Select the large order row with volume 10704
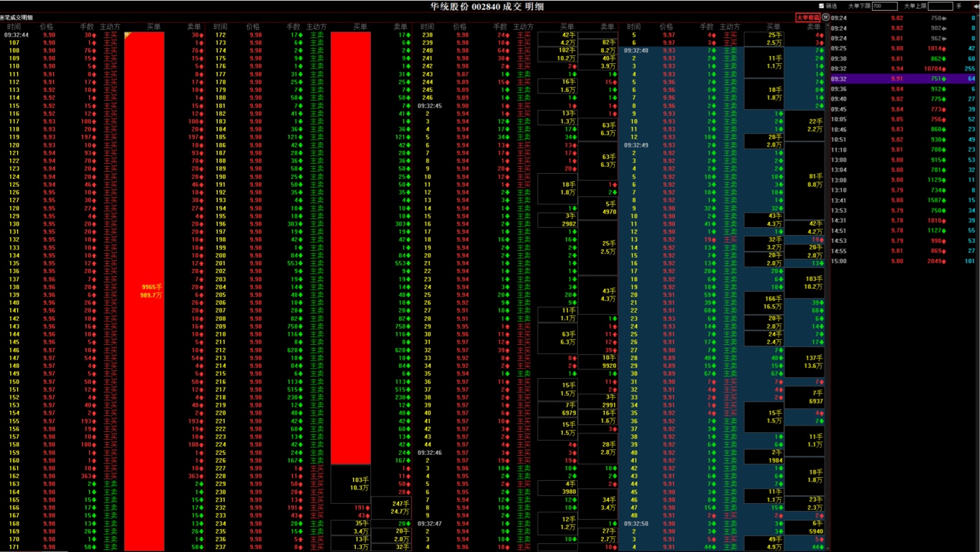 tap(905, 69)
